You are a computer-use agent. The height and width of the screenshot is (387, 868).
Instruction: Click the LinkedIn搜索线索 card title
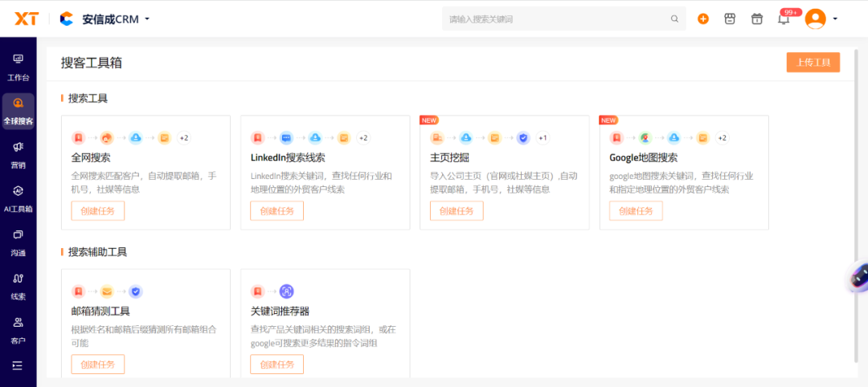click(288, 157)
